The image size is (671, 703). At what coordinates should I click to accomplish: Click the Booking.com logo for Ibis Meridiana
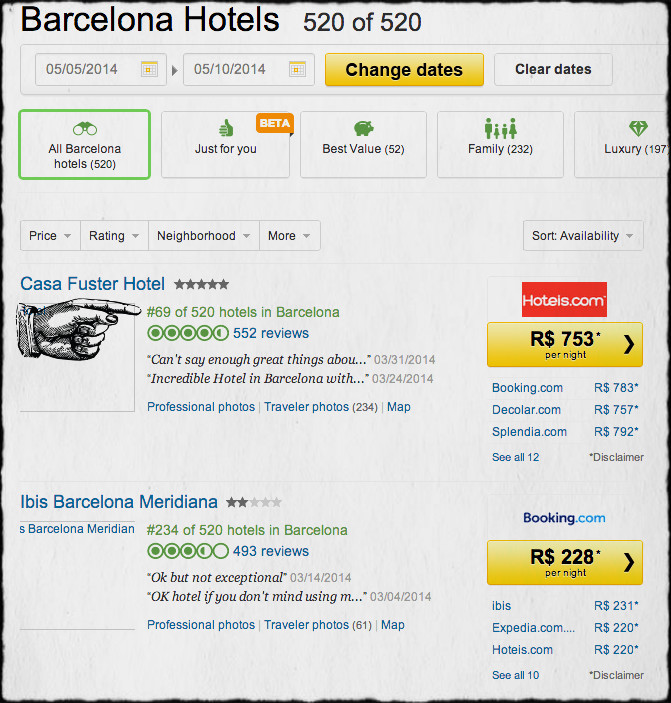(564, 518)
